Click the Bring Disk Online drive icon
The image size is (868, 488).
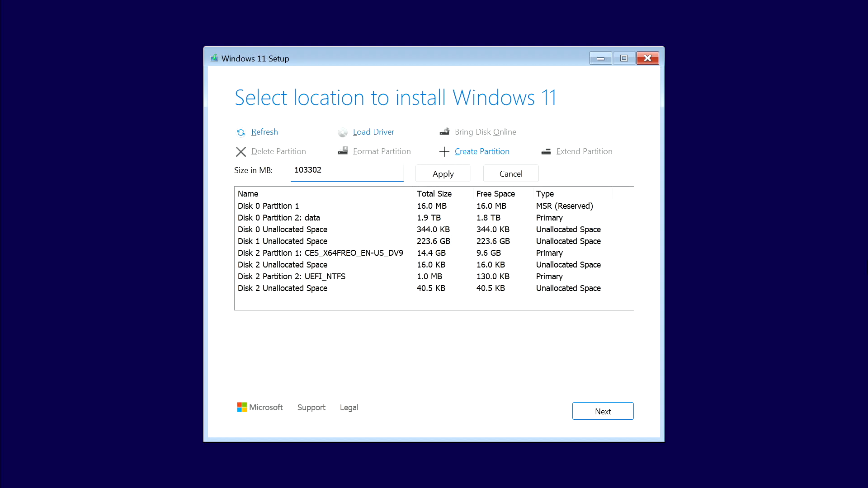tap(445, 131)
